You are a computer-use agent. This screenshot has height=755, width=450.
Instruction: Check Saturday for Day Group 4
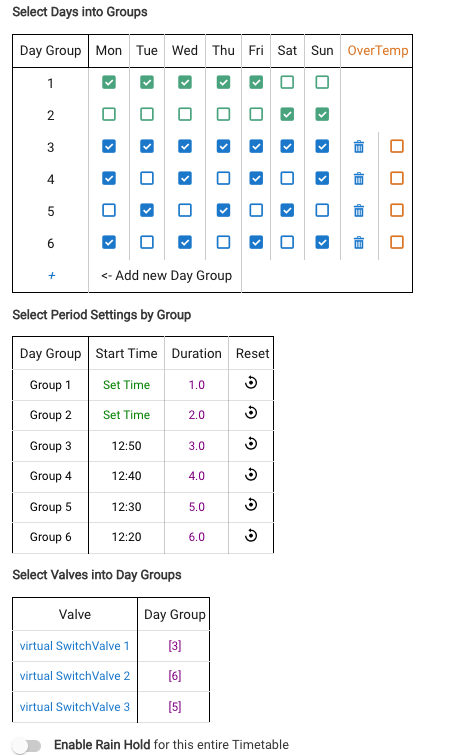coord(287,178)
